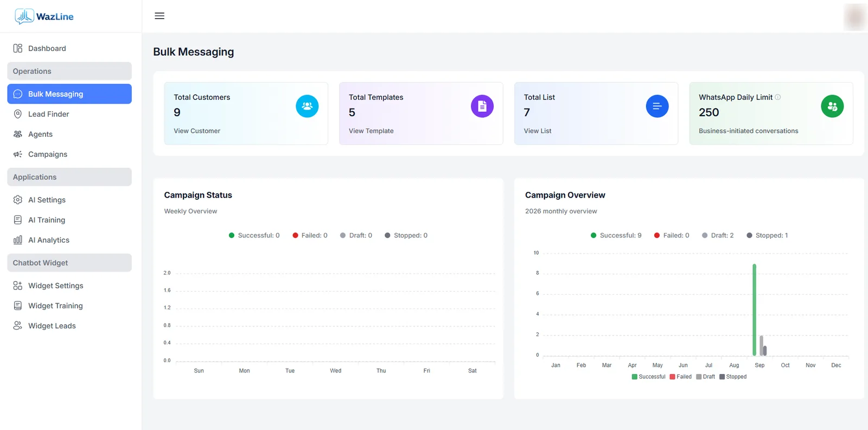The width and height of the screenshot is (868, 430).
Task: Click the AI Settings gear icon
Action: 18,200
